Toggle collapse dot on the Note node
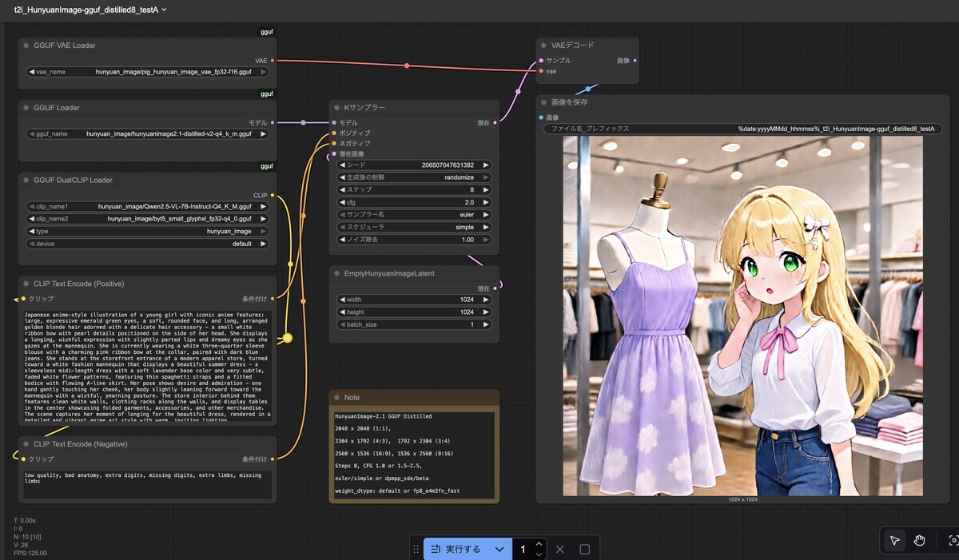959x560 pixels. 336,397
